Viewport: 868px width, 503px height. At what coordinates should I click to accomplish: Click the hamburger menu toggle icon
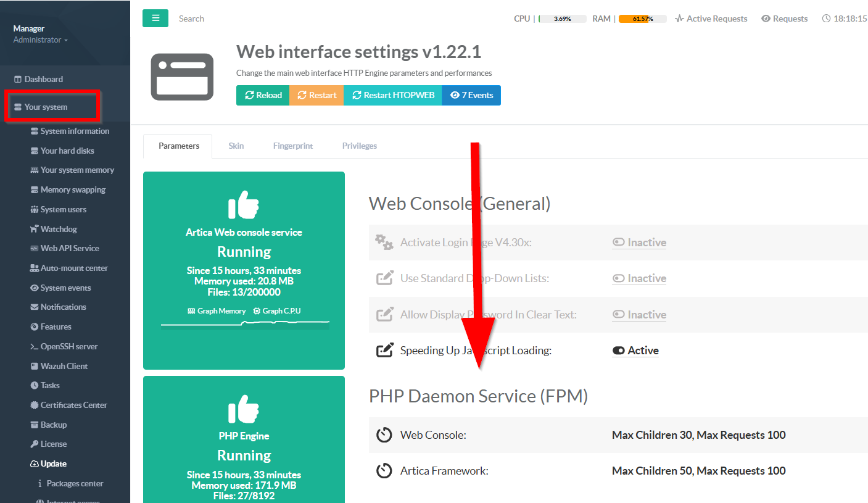pos(155,19)
